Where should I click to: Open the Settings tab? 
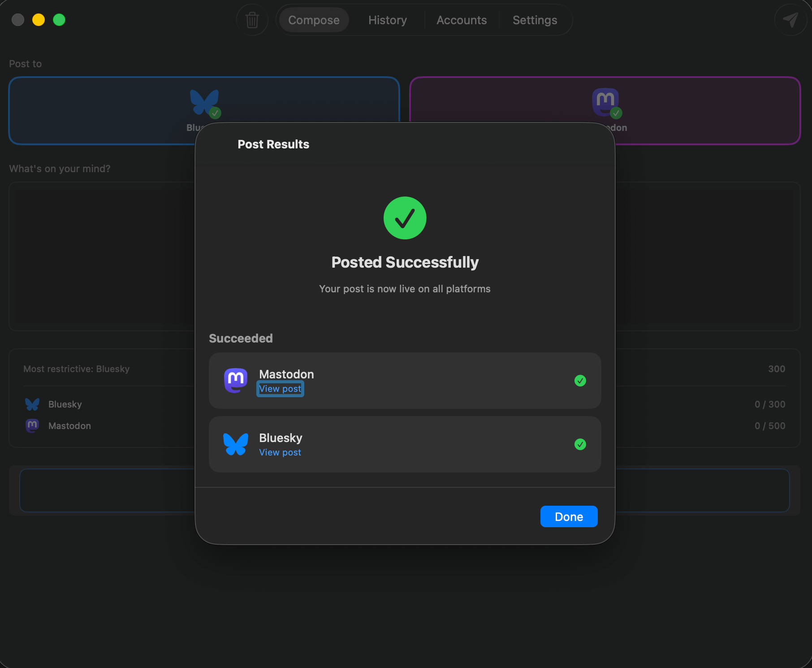(x=535, y=20)
